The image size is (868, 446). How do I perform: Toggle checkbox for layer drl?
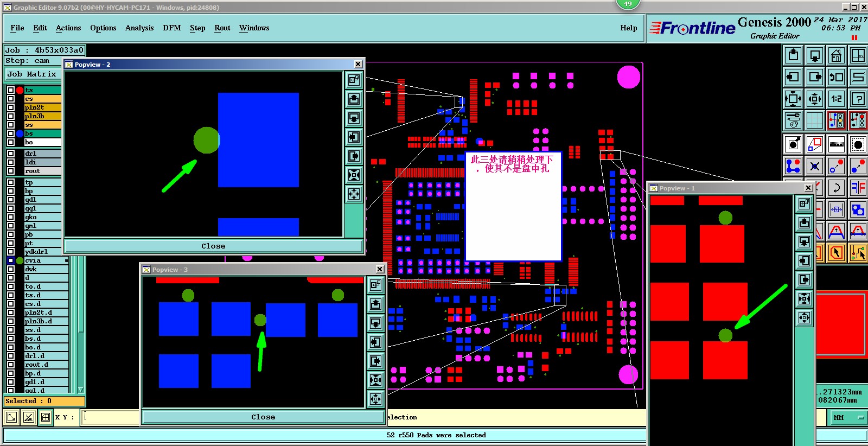[11, 154]
